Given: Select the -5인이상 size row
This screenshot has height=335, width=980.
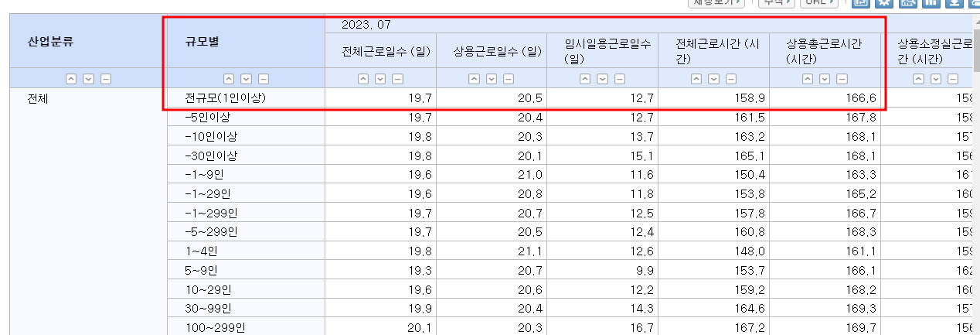Looking at the screenshot, I should pyautogui.click(x=208, y=117).
